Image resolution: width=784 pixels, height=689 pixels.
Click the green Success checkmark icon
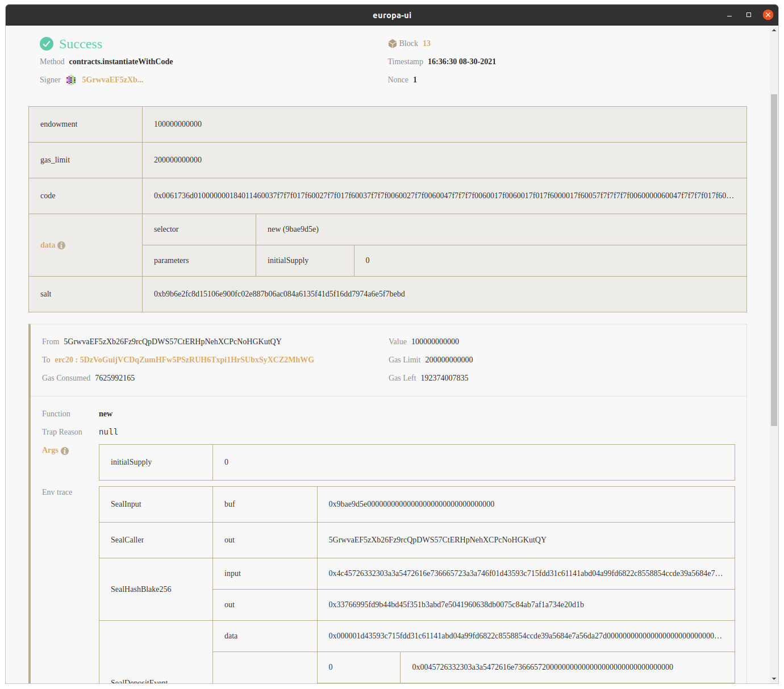pyautogui.click(x=47, y=44)
